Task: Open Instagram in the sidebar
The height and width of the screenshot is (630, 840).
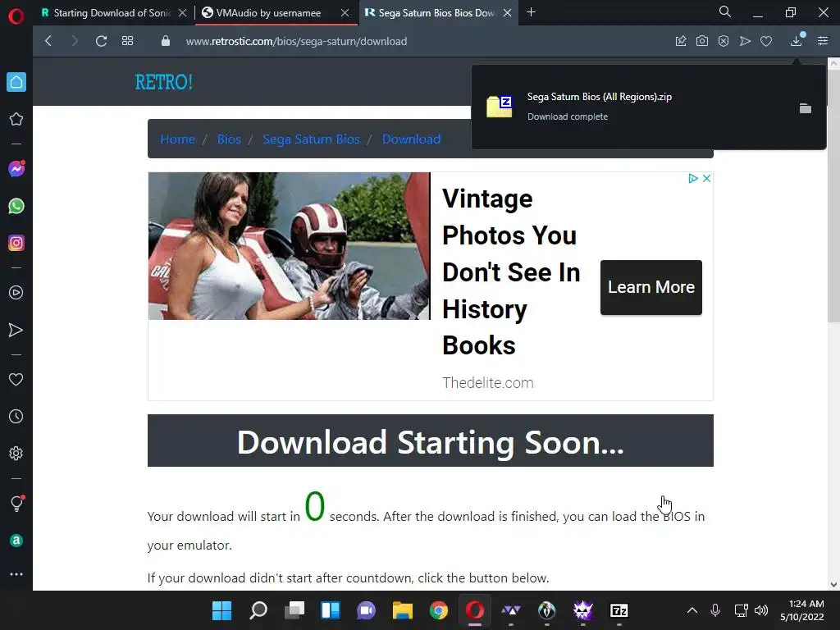Action: click(x=16, y=243)
